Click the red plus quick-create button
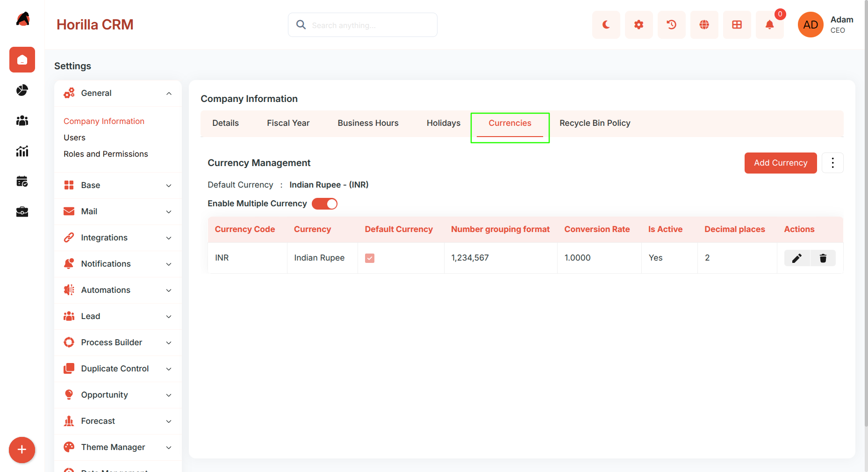 tap(22, 450)
